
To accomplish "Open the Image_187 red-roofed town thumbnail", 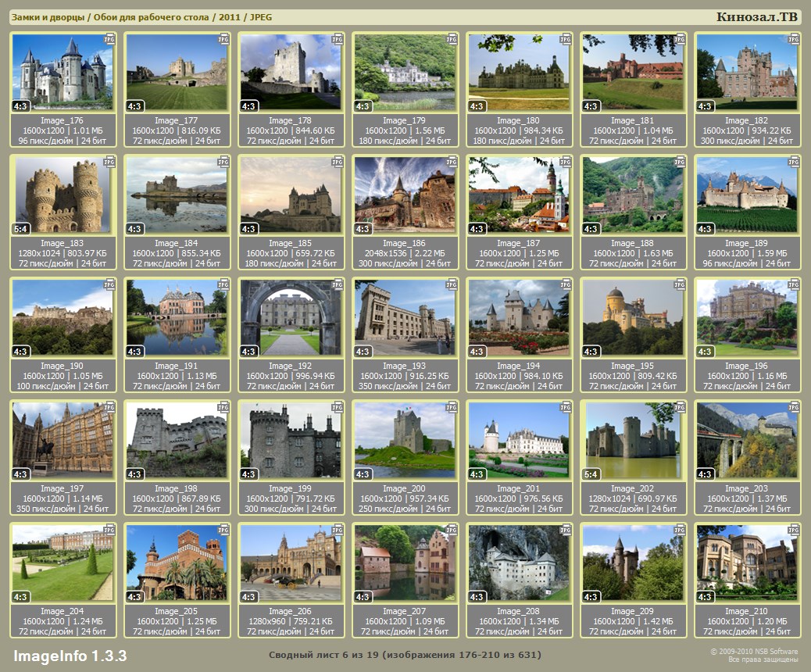I will 519,195.
